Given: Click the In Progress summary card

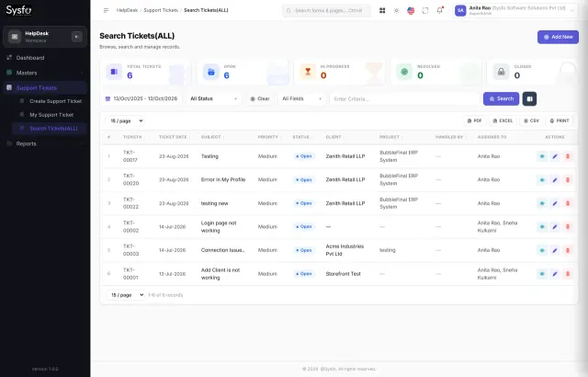Looking at the screenshot, I should 339,72.
